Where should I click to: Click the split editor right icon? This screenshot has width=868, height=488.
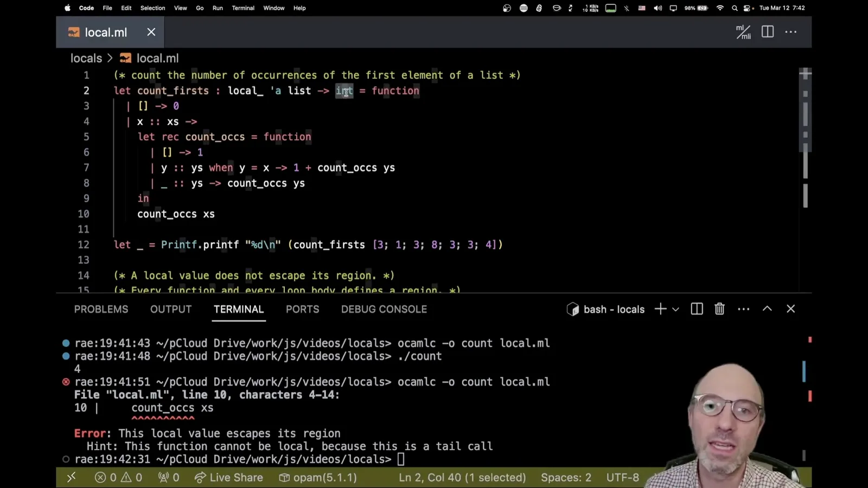pyautogui.click(x=767, y=32)
